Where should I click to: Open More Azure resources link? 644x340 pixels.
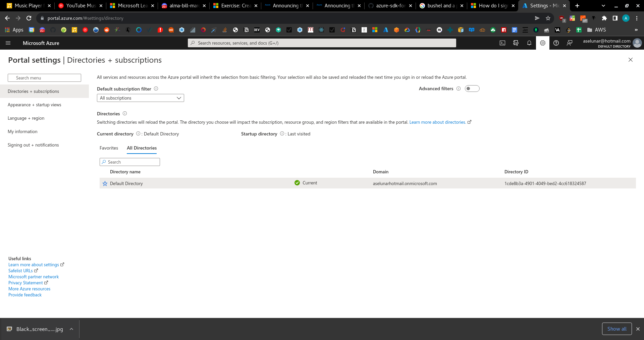pos(30,289)
